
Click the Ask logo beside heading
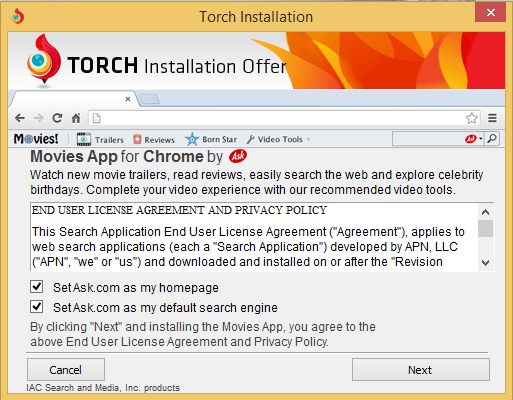(x=238, y=156)
